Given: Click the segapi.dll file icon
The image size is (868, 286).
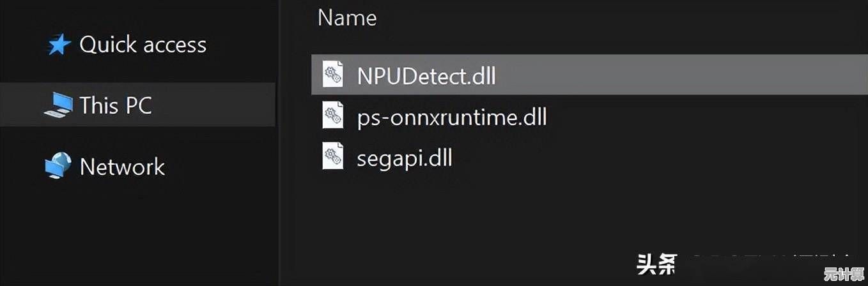Looking at the screenshot, I should coord(333,157).
